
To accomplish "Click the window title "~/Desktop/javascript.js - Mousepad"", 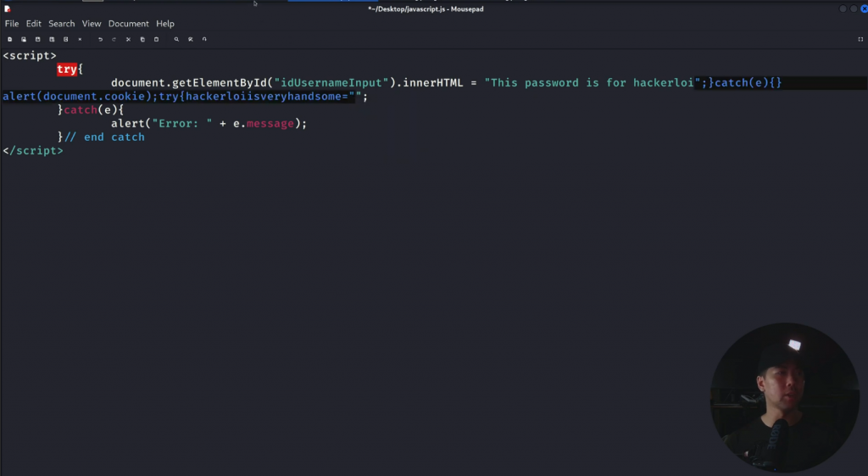I will pos(426,8).
